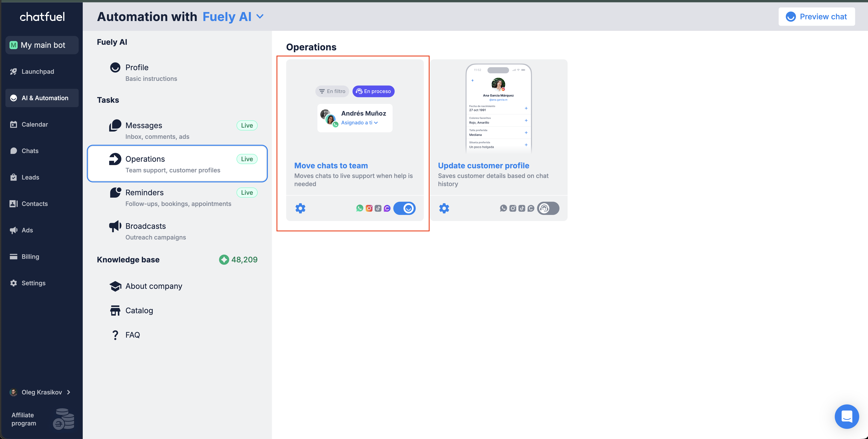Click the Instagram icon on Move chats card
868x439 pixels.
[369, 208]
